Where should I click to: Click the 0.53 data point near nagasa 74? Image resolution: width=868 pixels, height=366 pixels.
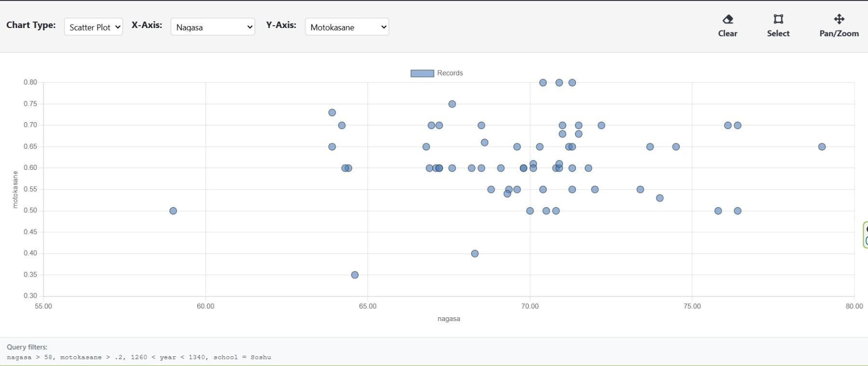(x=660, y=198)
